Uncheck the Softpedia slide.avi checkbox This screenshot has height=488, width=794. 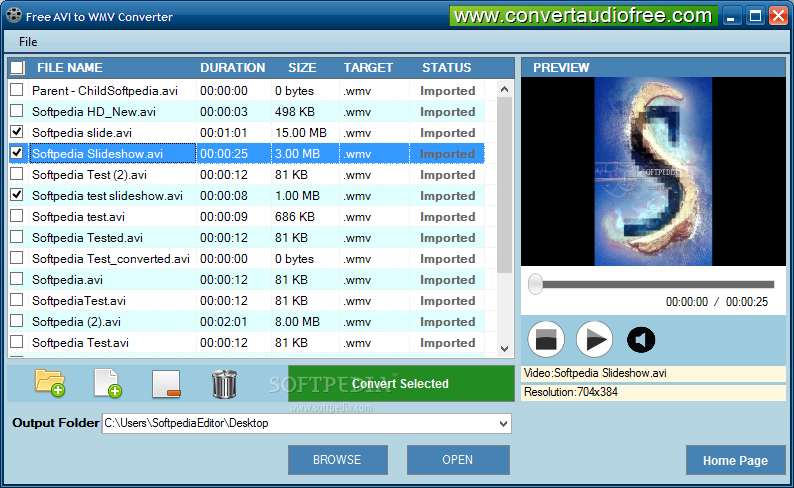point(17,132)
